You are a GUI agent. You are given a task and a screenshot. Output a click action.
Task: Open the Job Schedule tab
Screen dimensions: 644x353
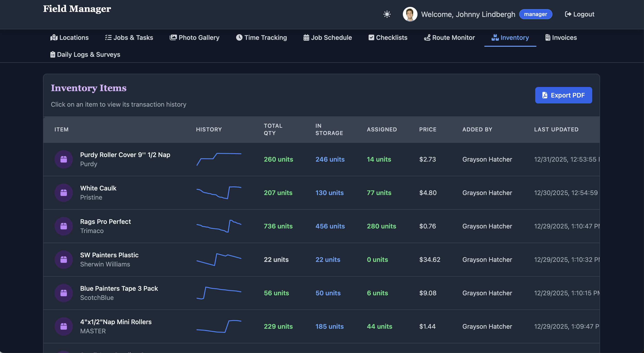[x=327, y=38]
